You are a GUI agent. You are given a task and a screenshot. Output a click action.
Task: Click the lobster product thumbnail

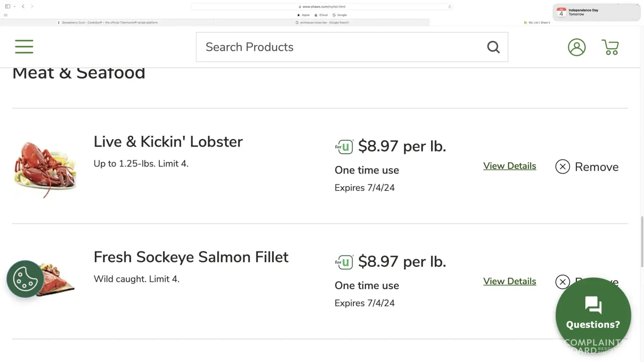(45, 169)
